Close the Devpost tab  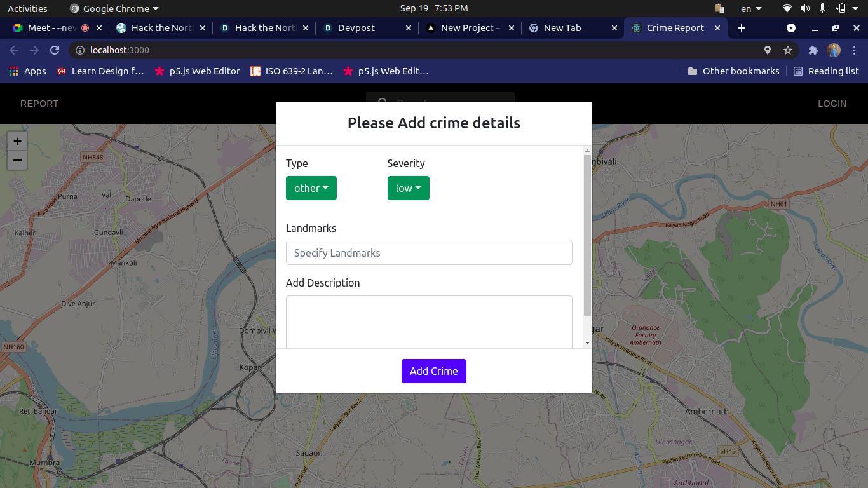[x=409, y=28]
